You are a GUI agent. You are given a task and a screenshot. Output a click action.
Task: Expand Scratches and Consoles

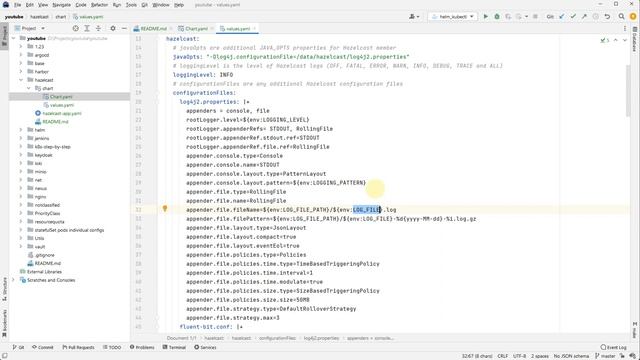13,280
